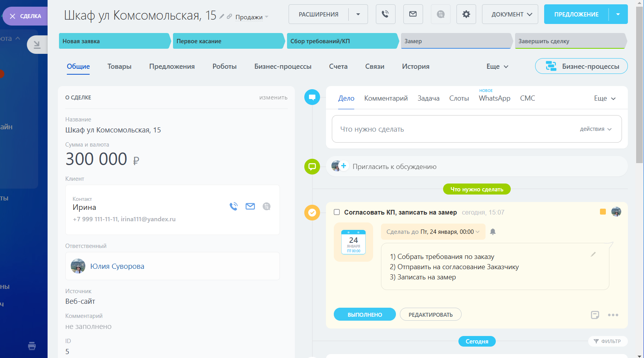The image size is (644, 358).
Task: Switch to the Задача activity tab
Action: [429, 98]
